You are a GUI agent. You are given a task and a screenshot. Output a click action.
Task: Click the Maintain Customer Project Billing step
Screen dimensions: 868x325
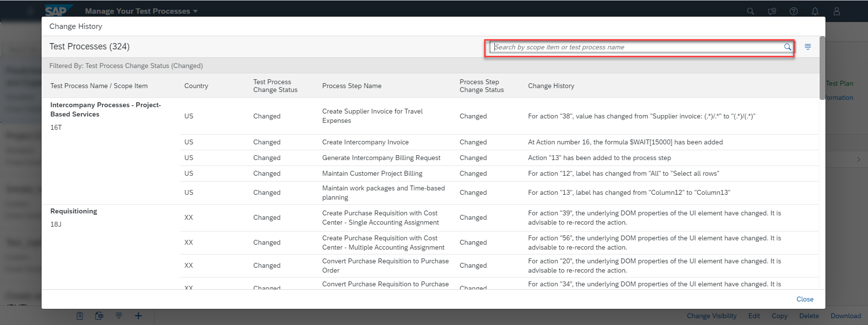(x=372, y=173)
